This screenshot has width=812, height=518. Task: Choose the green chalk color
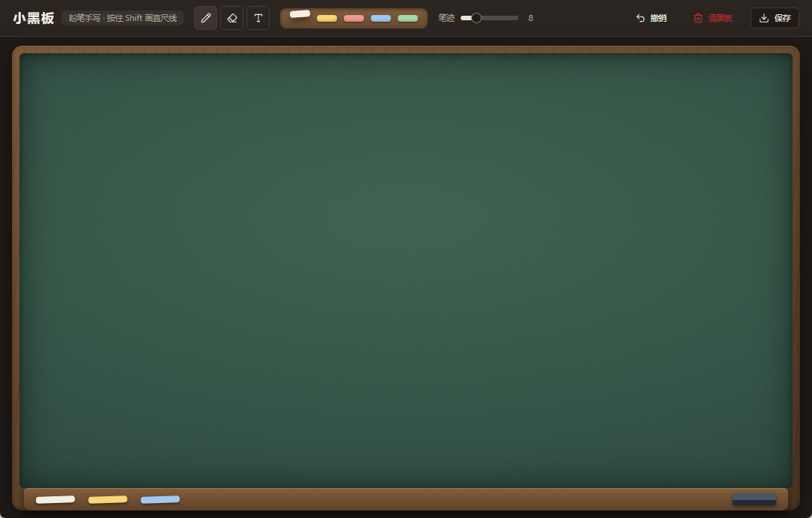coord(407,18)
